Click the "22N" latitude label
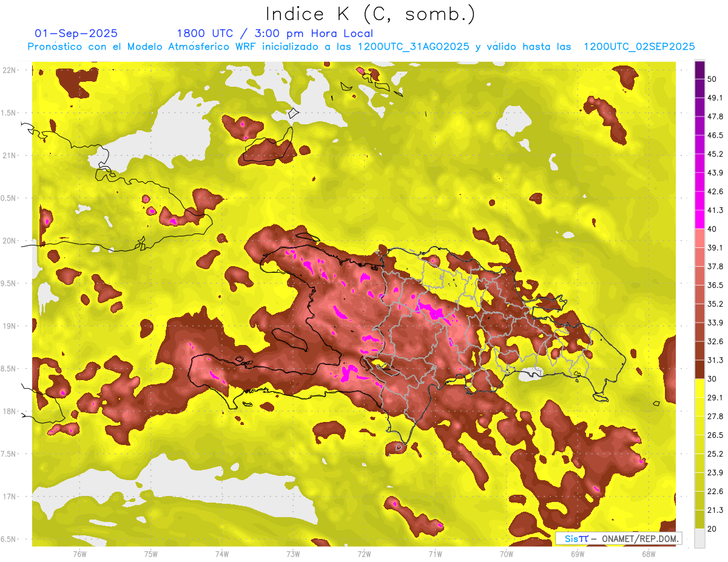The image size is (728, 562). pos(9,70)
